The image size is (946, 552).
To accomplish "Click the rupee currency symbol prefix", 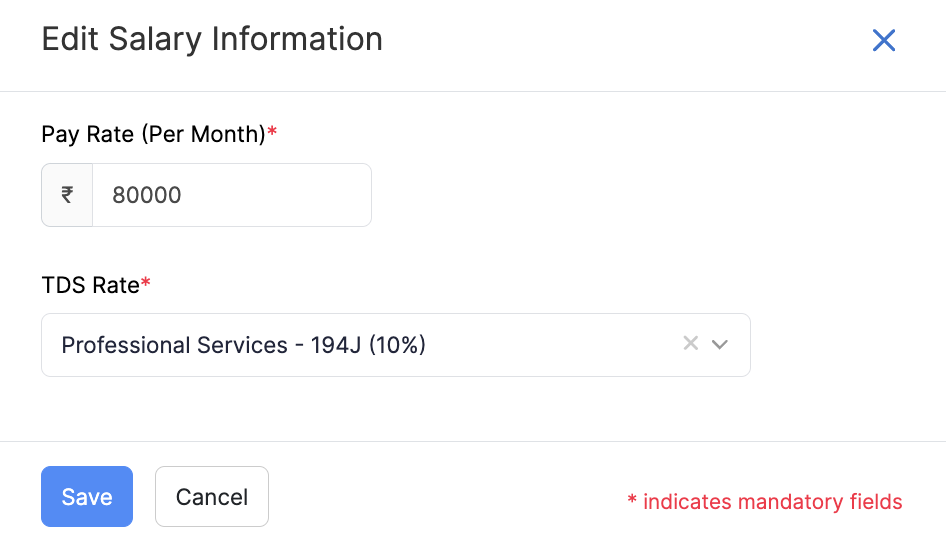I will tap(67, 195).
